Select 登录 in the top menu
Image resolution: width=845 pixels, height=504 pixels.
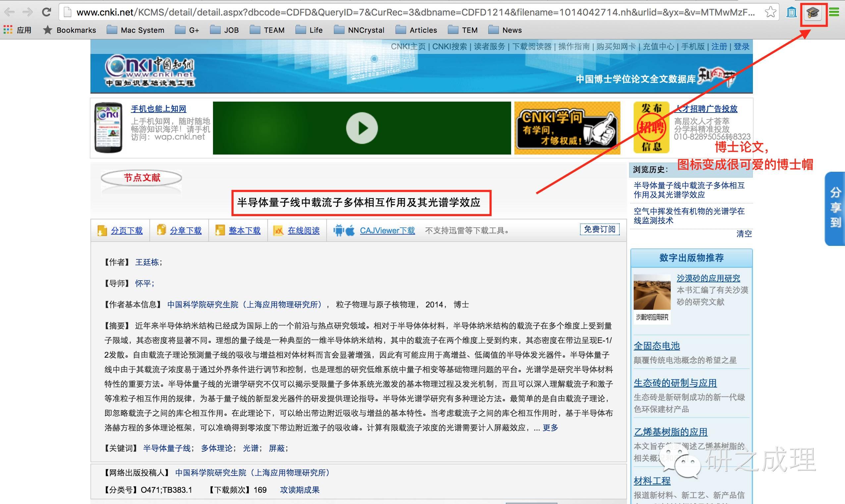coord(741,47)
